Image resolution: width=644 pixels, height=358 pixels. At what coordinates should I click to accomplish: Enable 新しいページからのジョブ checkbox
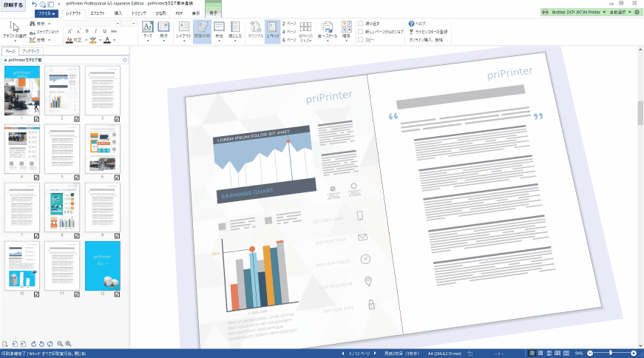[x=361, y=32]
